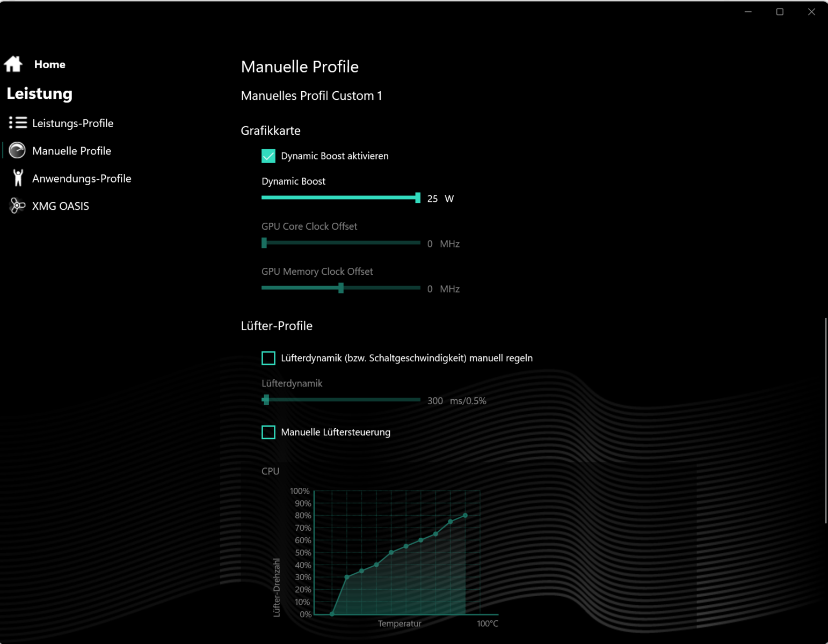Open the Home page label

click(50, 64)
